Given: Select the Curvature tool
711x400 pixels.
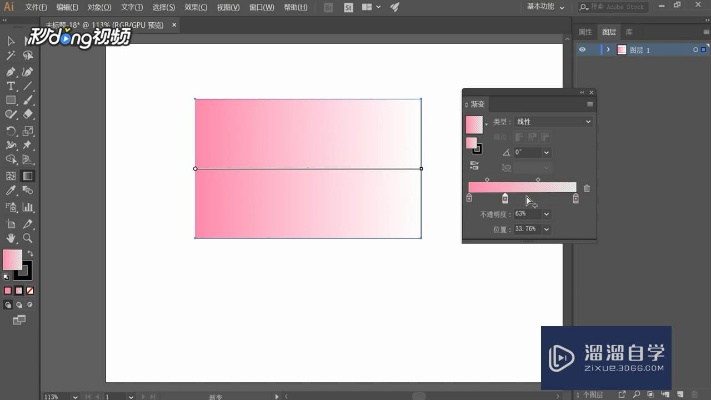Looking at the screenshot, I should (28, 72).
